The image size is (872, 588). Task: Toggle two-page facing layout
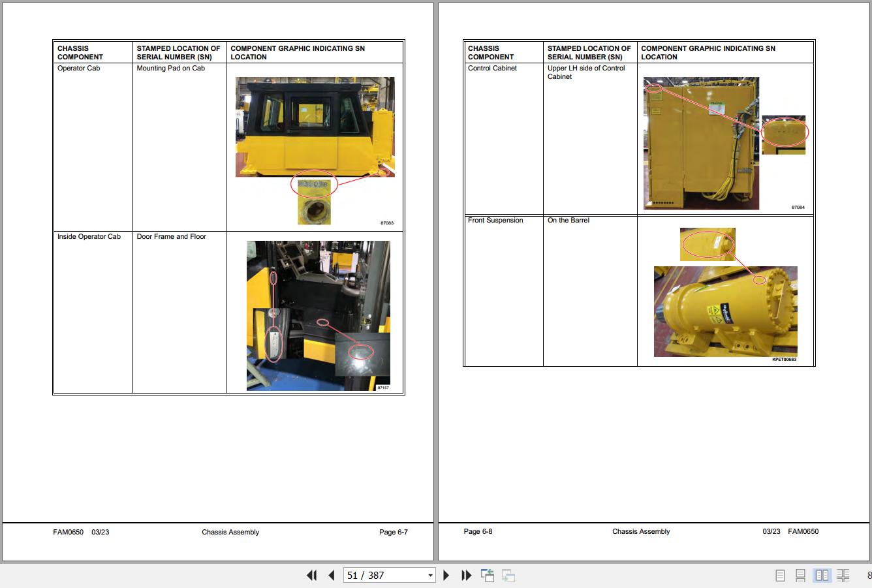[822, 575]
